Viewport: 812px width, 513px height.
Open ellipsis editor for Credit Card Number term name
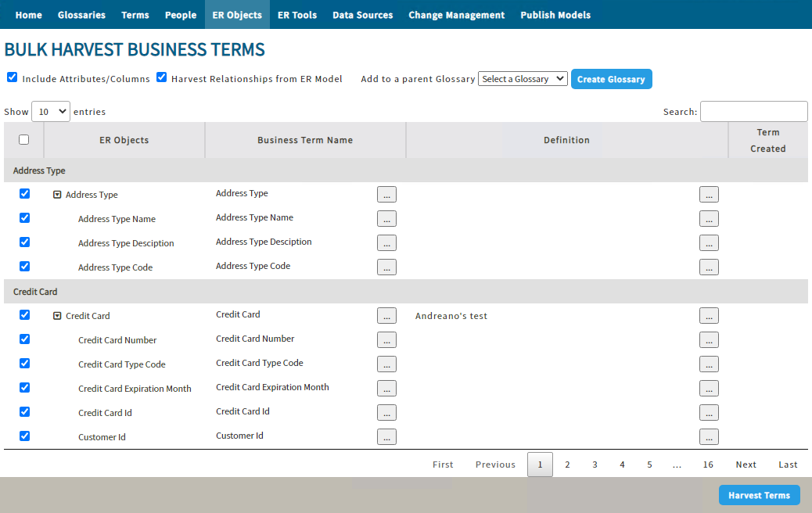(386, 340)
